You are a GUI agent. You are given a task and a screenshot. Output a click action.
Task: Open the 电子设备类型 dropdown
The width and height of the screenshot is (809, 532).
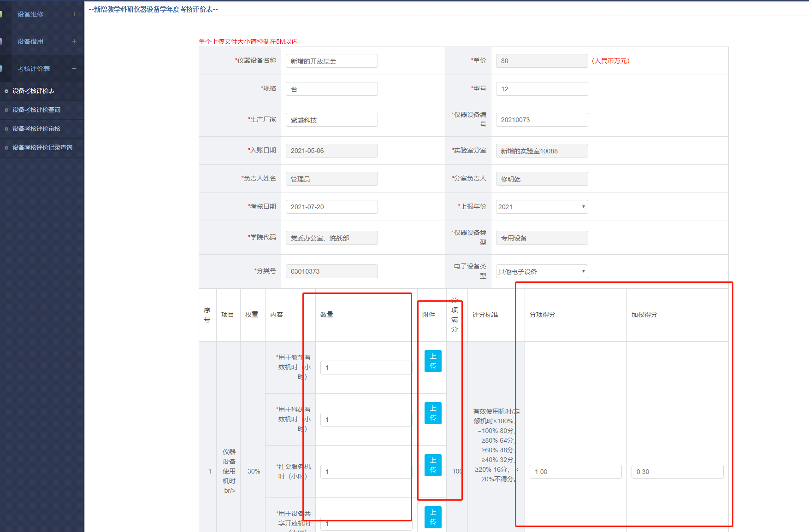point(541,272)
